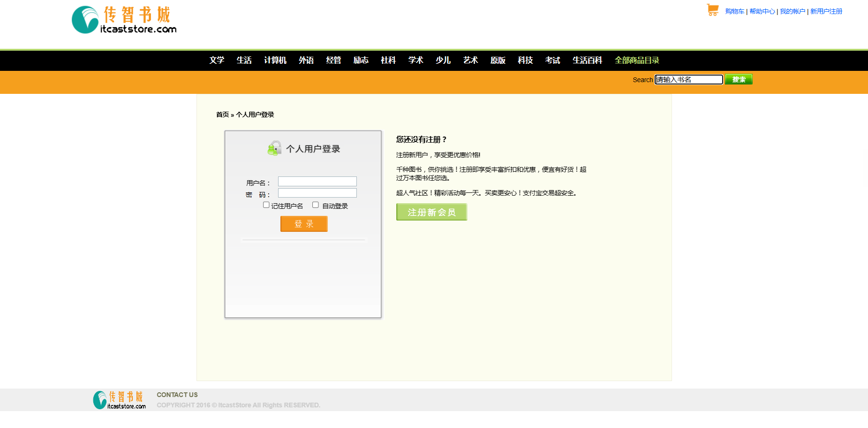Open the 生活百科 category
The width and height of the screenshot is (868, 428).
point(588,60)
